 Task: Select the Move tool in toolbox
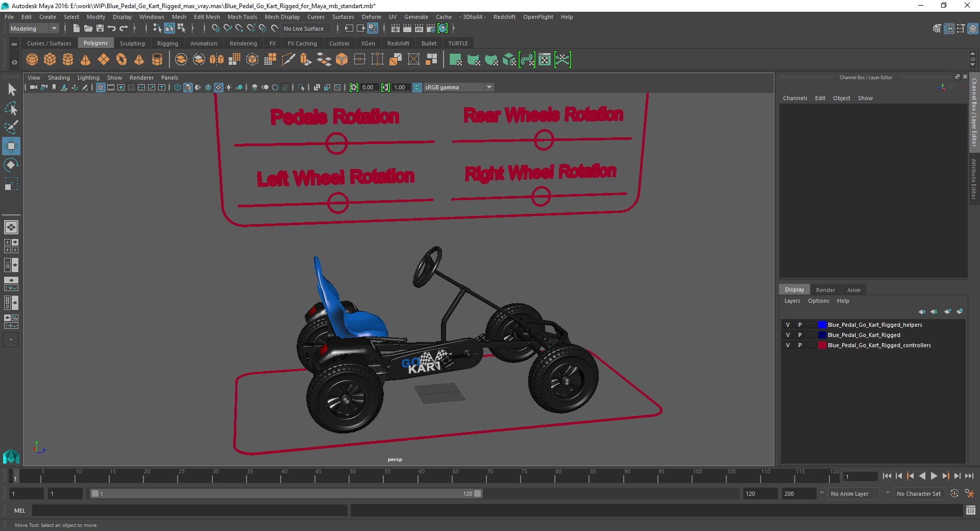coord(11,146)
